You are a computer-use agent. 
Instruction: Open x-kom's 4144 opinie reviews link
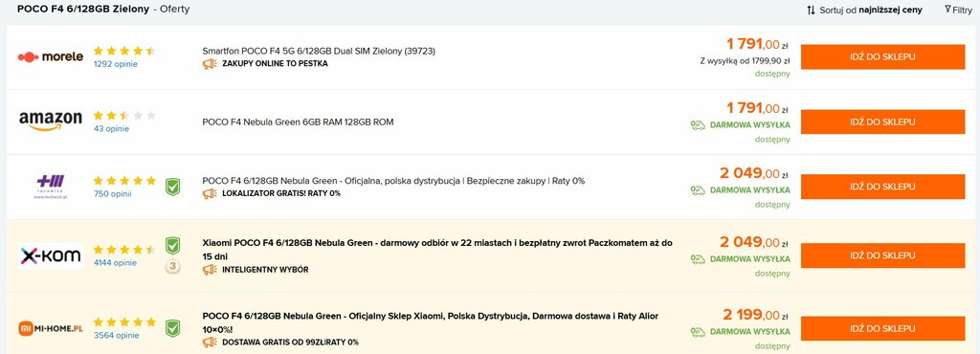click(115, 263)
